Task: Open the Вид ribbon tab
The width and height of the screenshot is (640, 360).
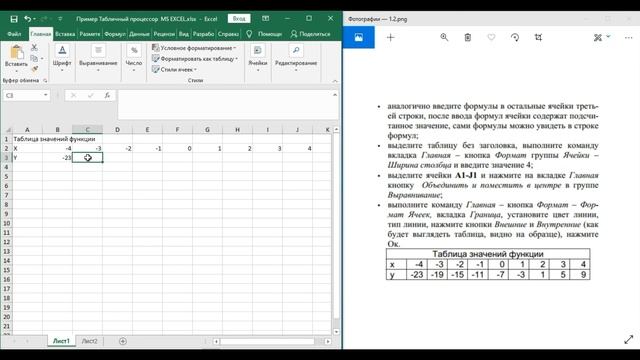Action: [184, 34]
